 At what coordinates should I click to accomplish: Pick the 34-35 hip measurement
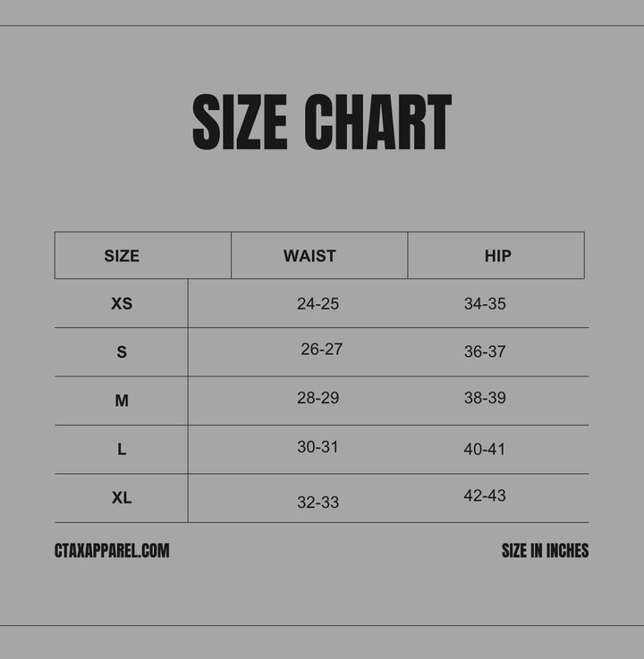point(484,304)
